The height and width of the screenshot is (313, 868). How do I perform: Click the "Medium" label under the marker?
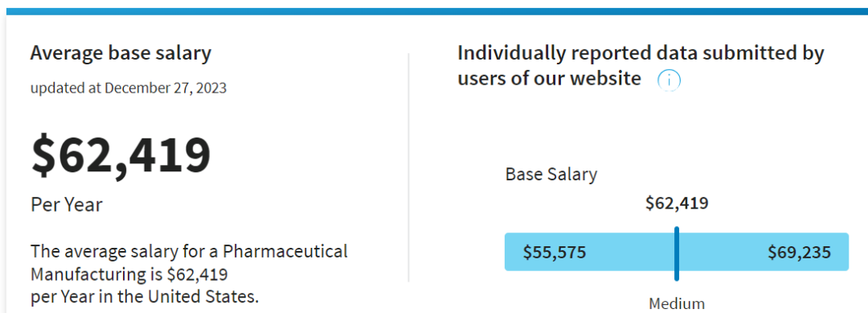(x=677, y=303)
